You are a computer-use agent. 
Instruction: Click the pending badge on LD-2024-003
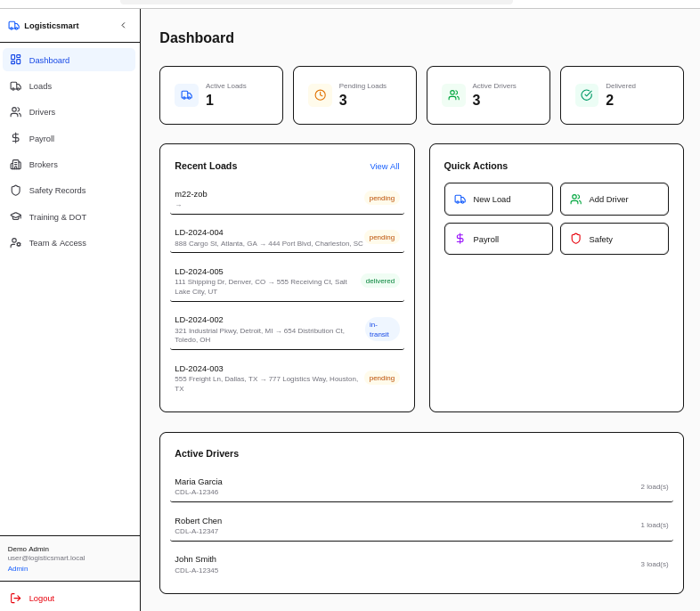(382, 378)
